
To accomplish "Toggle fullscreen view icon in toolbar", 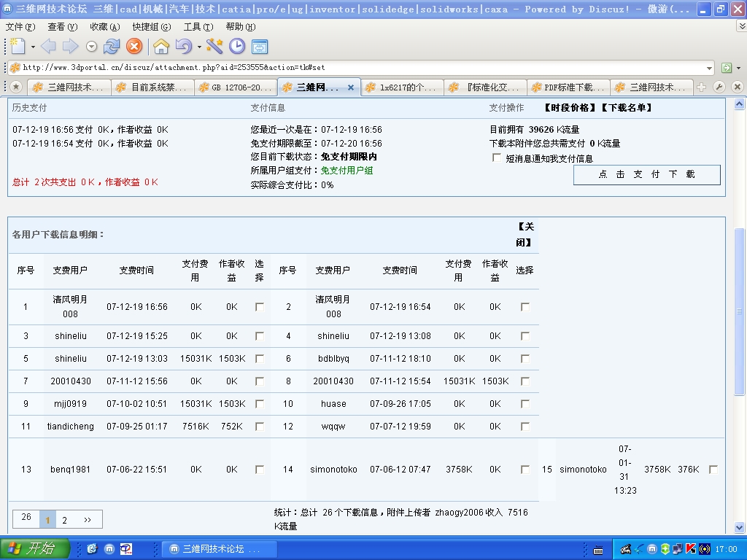I will [x=260, y=47].
